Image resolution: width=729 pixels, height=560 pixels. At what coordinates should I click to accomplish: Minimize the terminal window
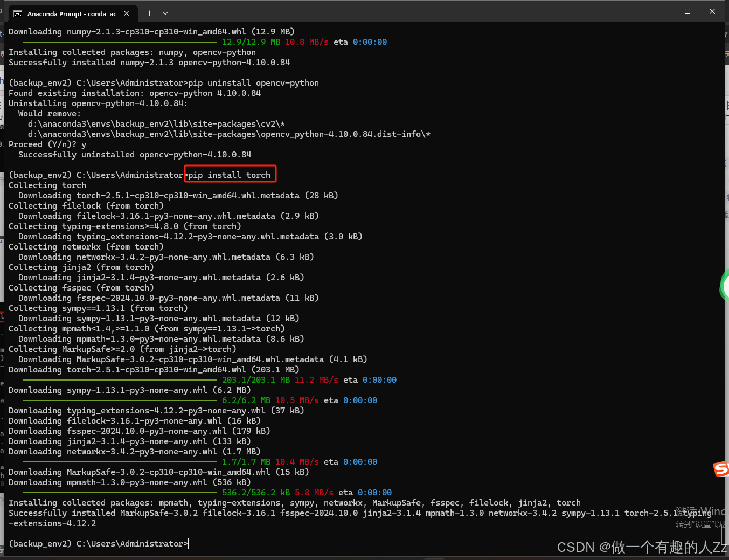(663, 11)
